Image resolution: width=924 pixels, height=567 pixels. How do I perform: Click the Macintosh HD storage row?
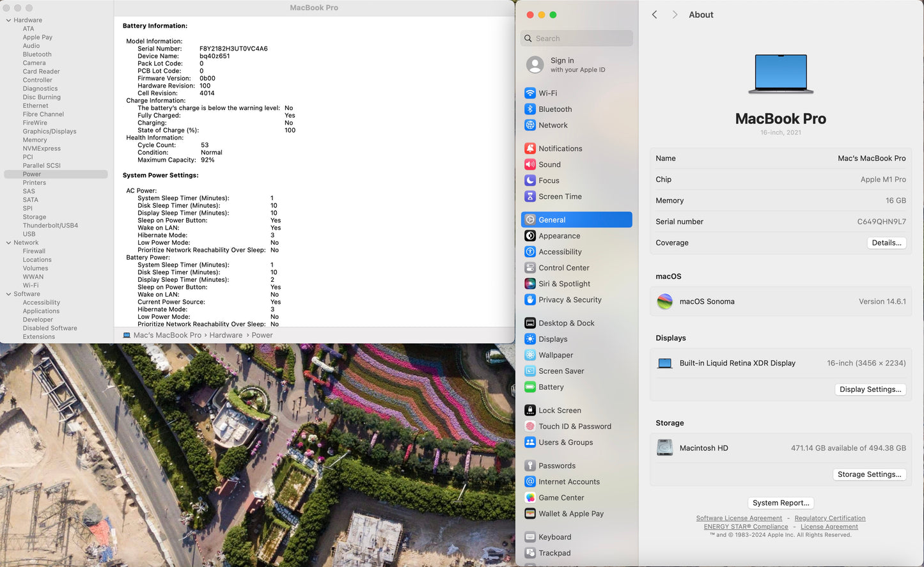781,448
